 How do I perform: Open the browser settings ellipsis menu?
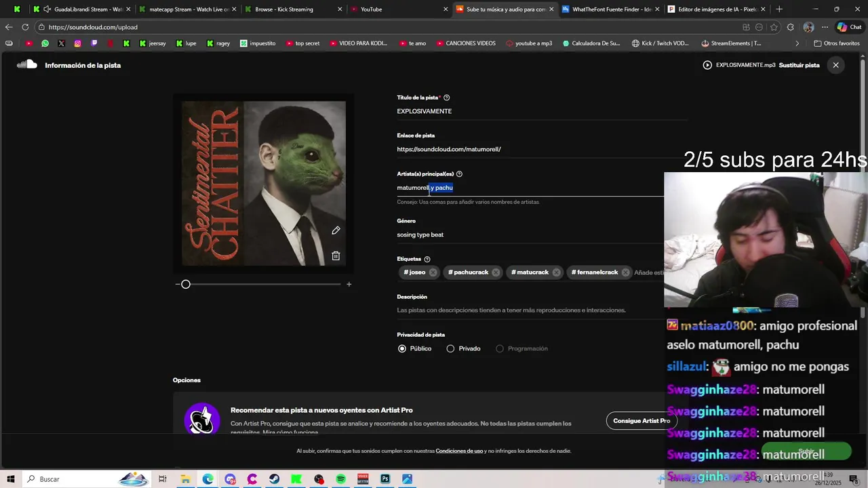point(825,27)
